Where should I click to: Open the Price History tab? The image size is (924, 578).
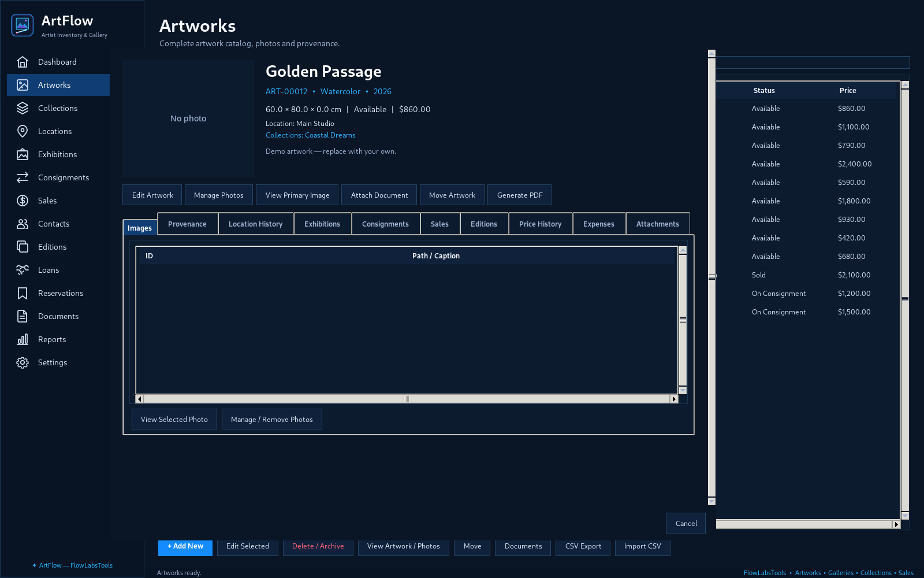(541, 224)
